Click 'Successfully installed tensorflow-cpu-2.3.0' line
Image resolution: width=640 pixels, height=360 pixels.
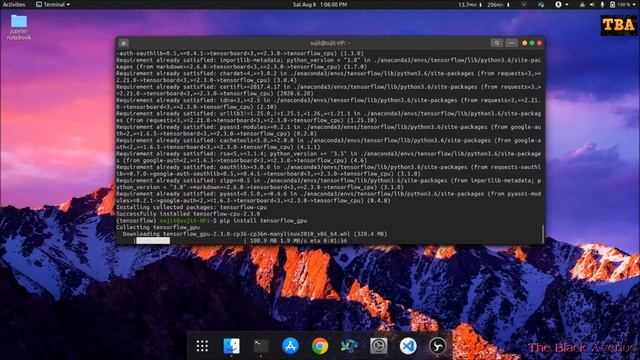188,214
